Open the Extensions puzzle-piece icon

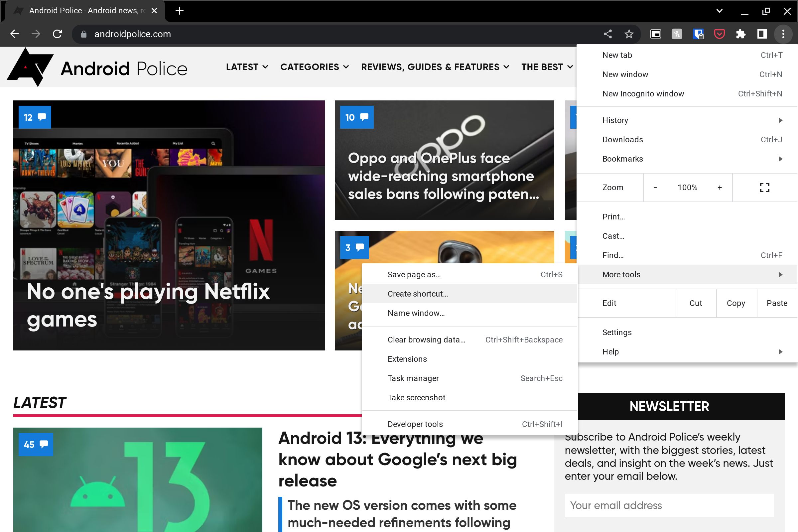pos(741,34)
